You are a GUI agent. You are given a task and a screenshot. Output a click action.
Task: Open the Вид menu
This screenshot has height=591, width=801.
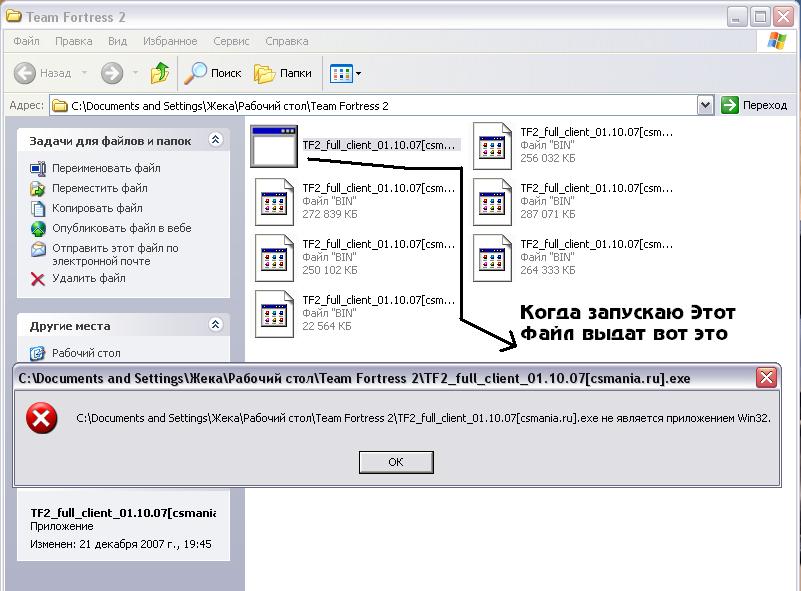click(x=117, y=41)
